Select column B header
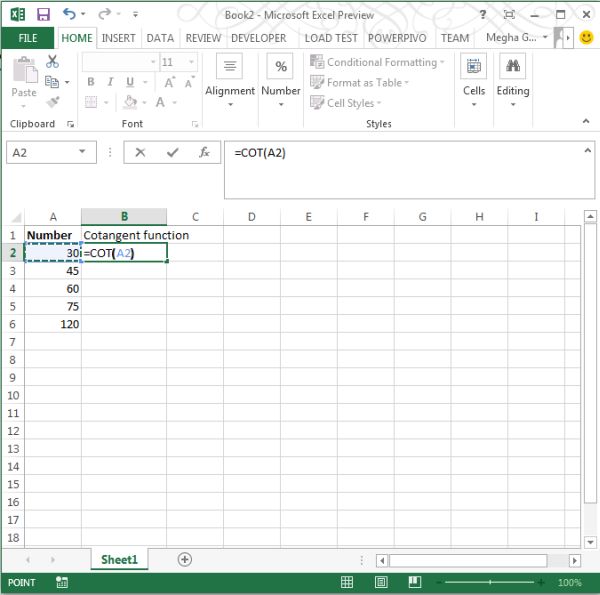 coord(124,217)
